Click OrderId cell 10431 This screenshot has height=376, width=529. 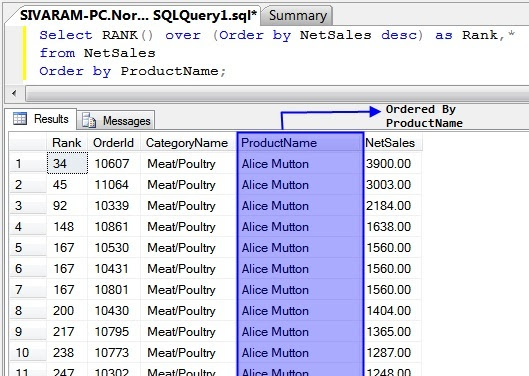[x=114, y=269]
